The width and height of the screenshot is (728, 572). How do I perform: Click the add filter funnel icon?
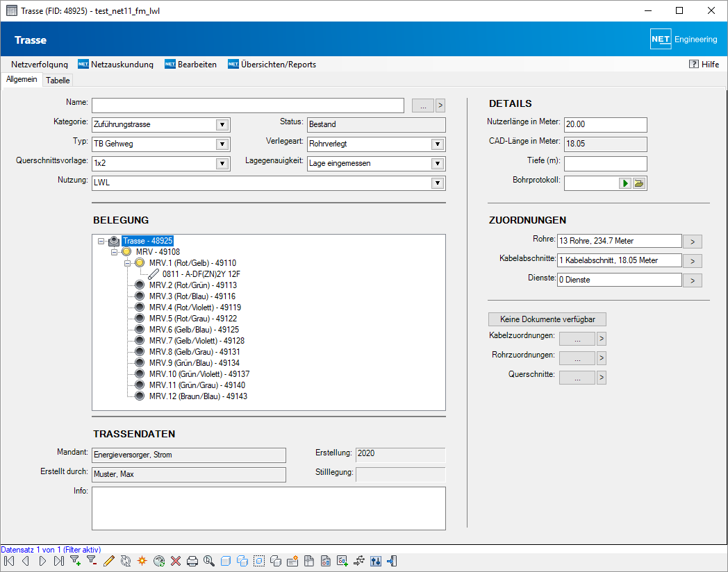point(75,562)
